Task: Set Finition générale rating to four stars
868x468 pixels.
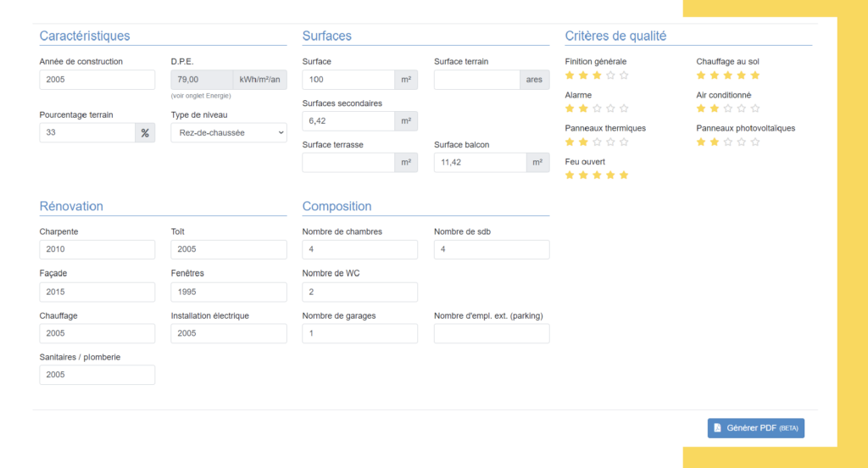Action: pos(610,75)
